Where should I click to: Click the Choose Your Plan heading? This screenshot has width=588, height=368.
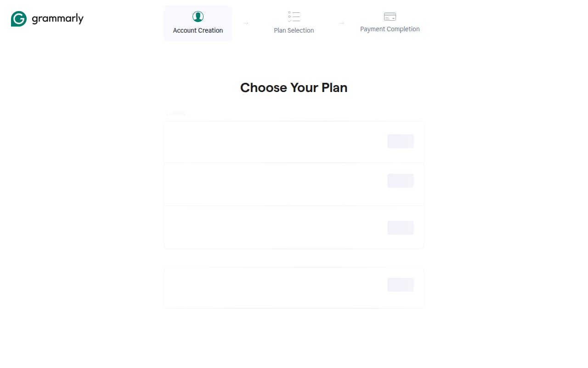tap(294, 87)
